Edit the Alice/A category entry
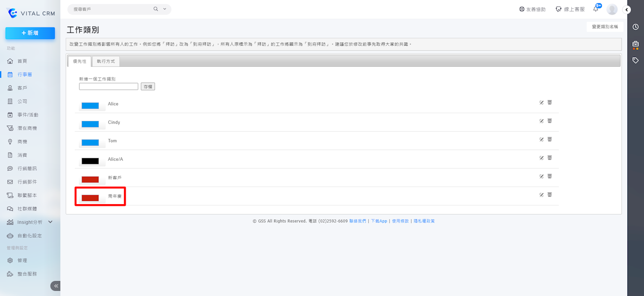Viewport: 644px width, 296px height. [x=541, y=158]
